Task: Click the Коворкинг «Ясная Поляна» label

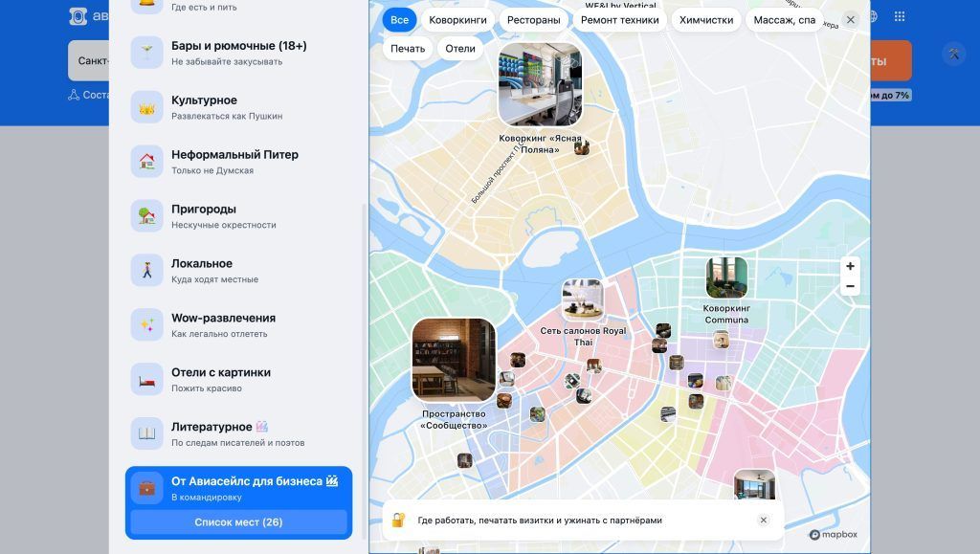Action: point(540,144)
